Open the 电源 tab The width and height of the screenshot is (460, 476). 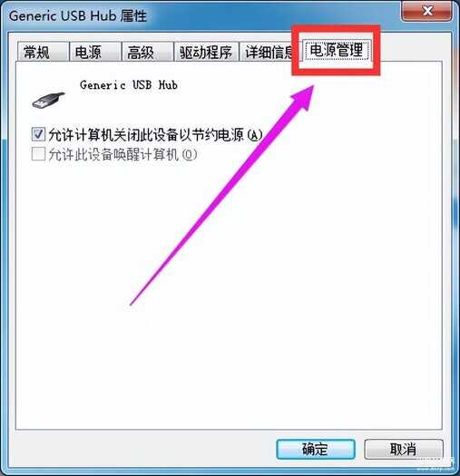tap(94, 52)
